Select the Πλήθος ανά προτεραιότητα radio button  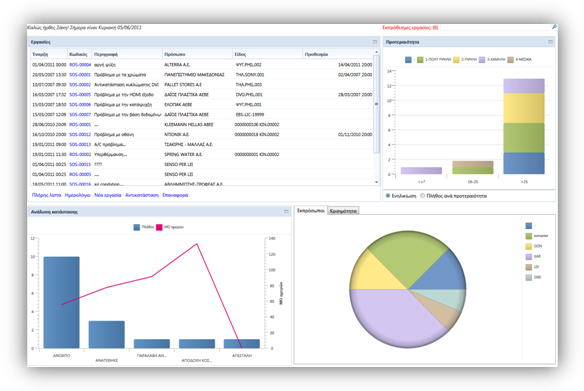422,196
